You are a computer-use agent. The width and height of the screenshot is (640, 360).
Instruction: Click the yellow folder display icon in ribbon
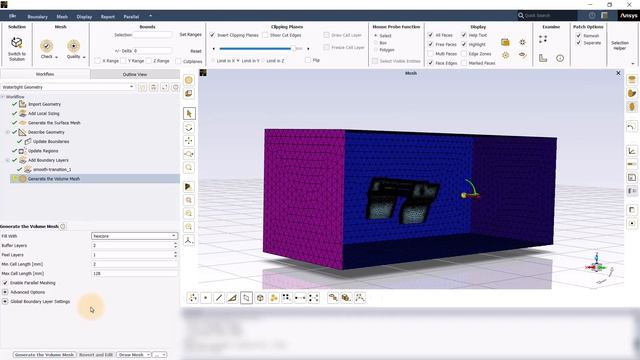click(x=505, y=42)
